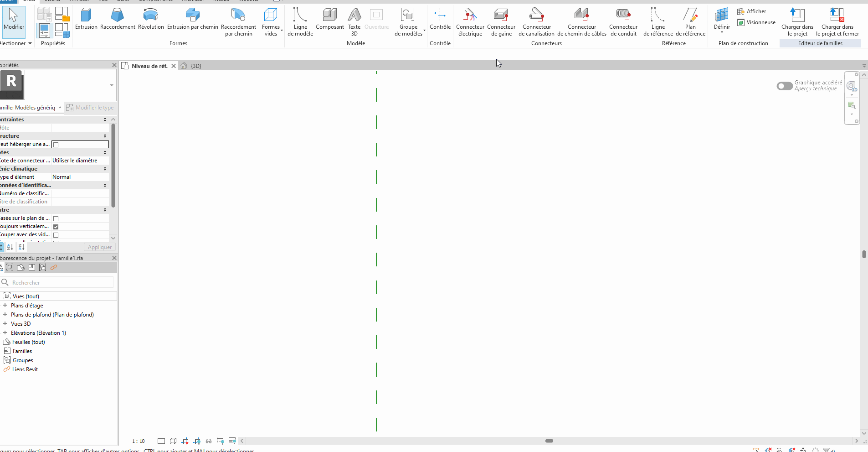Click the Rechercher search field
Image resolution: width=868 pixels, height=452 pixels.
tap(59, 283)
